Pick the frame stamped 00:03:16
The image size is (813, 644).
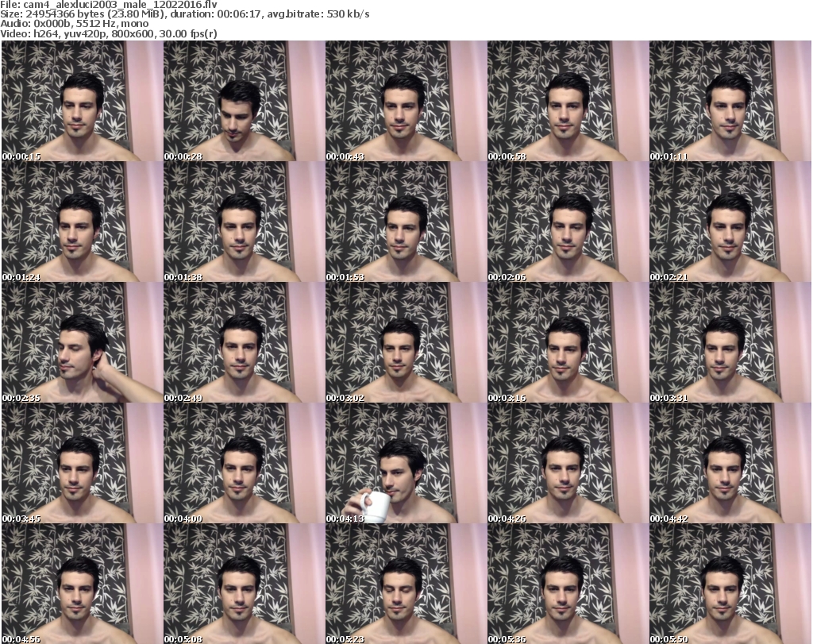click(568, 343)
